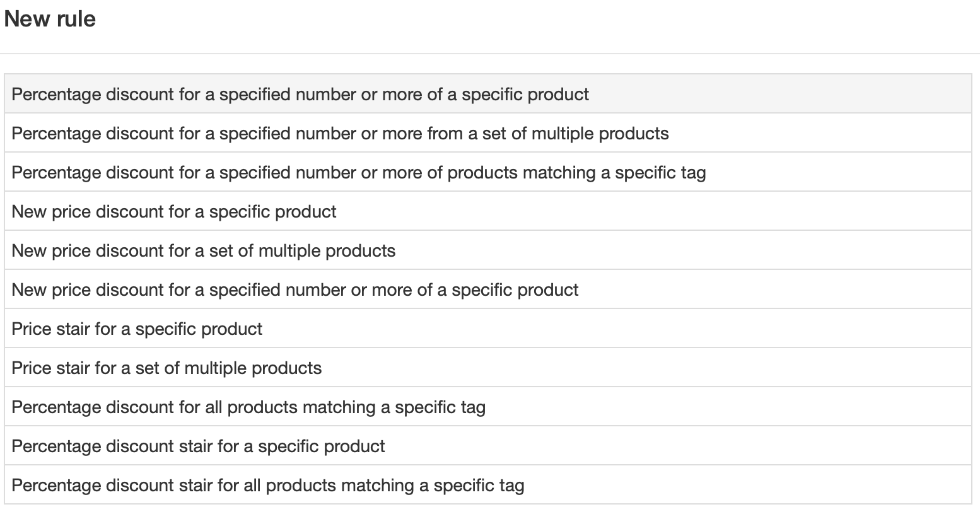Choose Percentage discount stair for all products matching tag
Screen dimensions: 980x531
268,486
